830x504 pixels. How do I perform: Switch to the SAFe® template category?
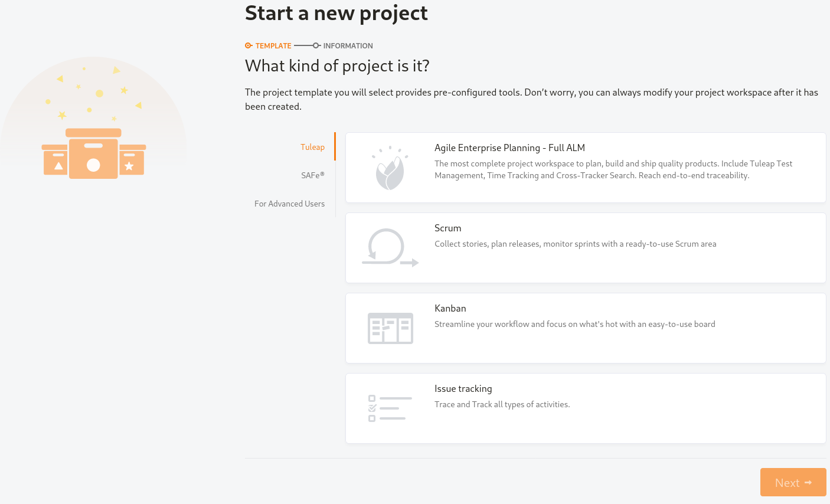click(313, 175)
